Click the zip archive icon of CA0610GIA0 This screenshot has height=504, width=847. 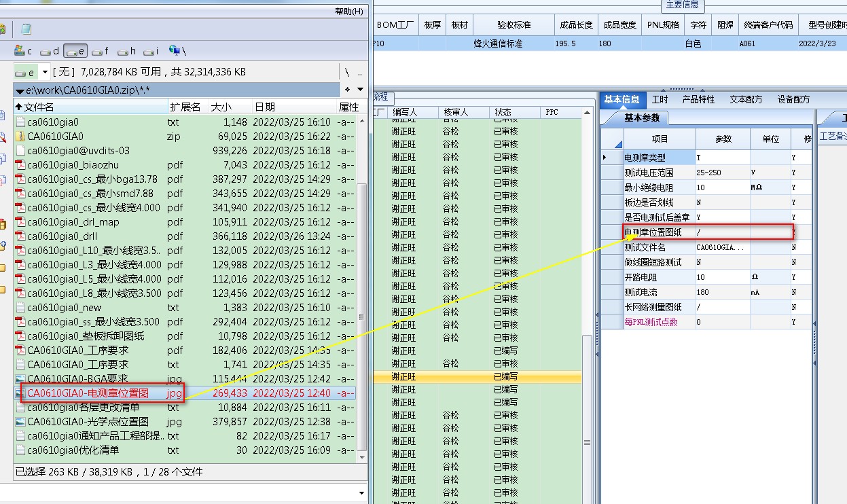pyautogui.click(x=20, y=137)
